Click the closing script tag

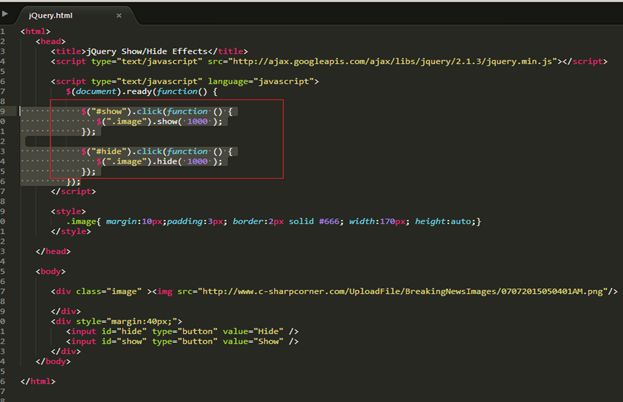(x=74, y=191)
